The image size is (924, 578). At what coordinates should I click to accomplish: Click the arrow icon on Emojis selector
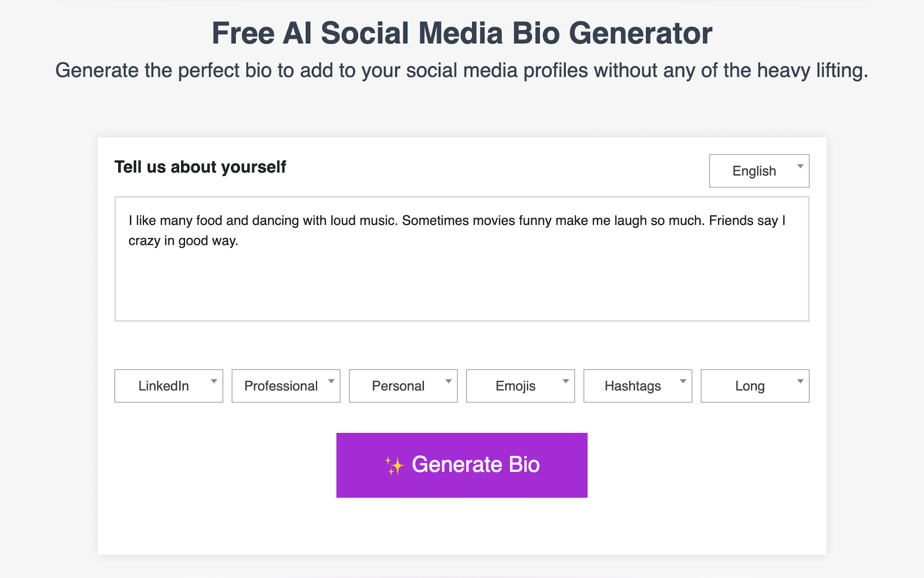(x=566, y=381)
